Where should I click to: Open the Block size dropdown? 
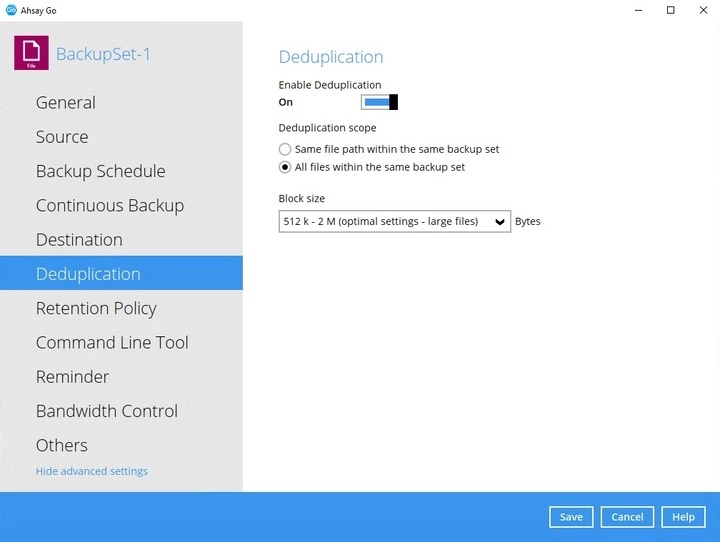394,221
